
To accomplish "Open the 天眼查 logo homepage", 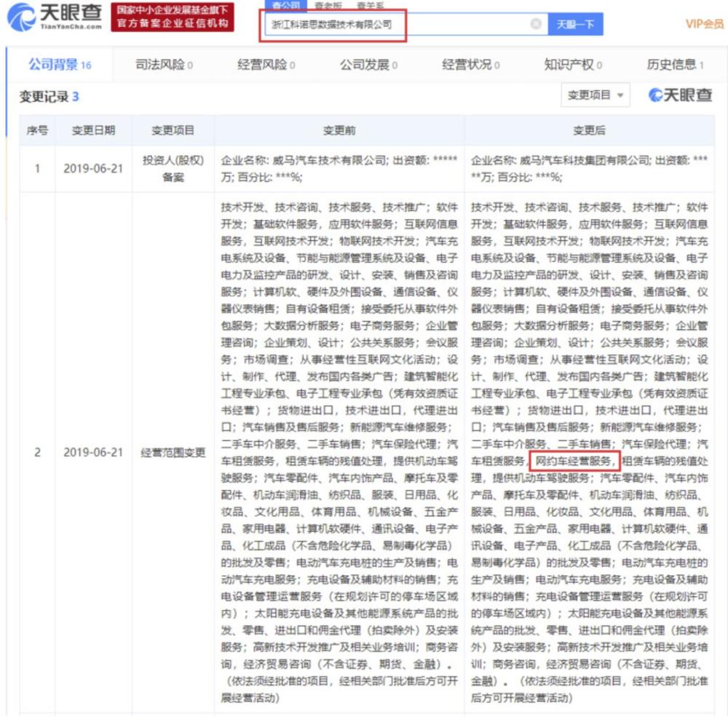I will click(x=55, y=16).
